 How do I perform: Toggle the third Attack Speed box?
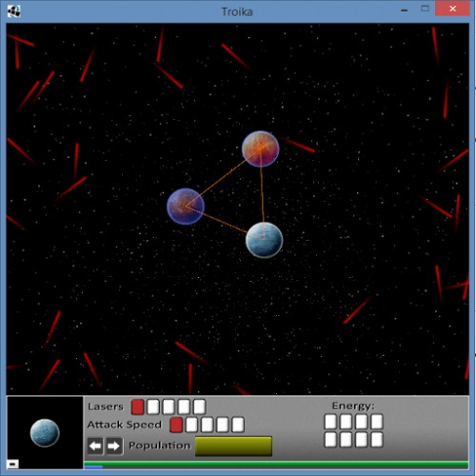pyautogui.click(x=207, y=425)
